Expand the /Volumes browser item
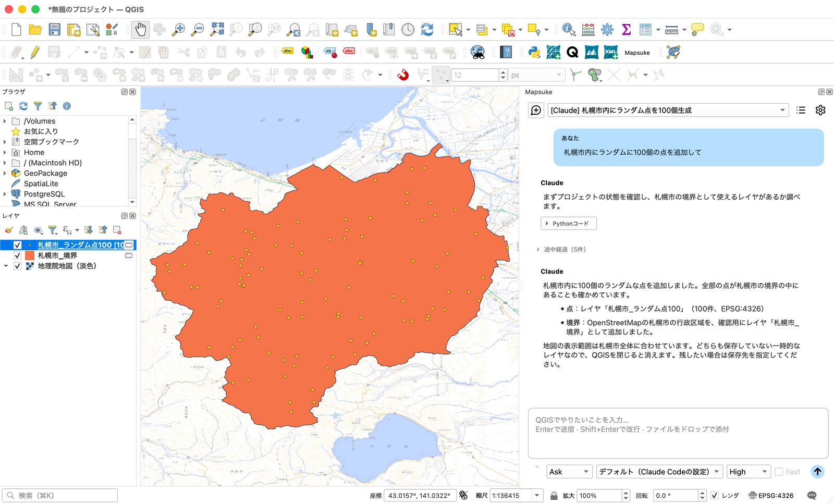The height and width of the screenshot is (504, 834). 5,121
